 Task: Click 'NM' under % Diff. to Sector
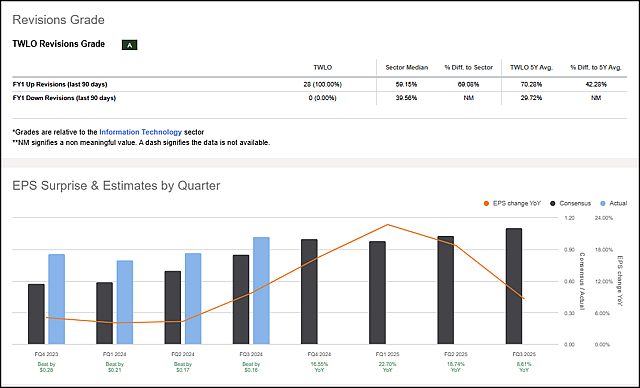[x=469, y=98]
